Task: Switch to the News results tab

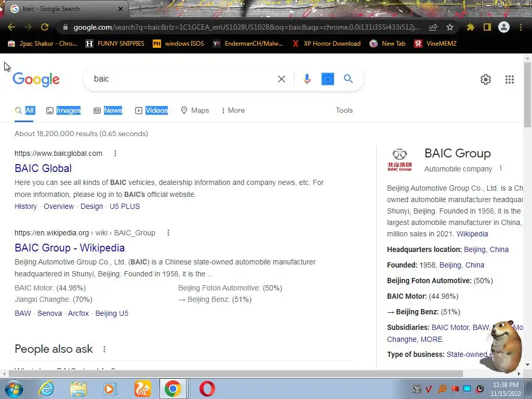Action: 108,110
